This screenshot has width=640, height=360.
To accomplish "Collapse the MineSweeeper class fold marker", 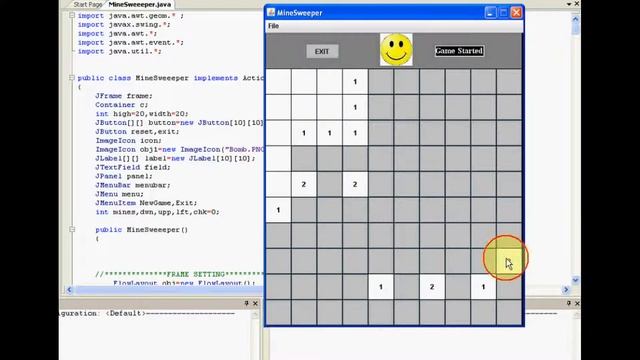I will tap(72, 78).
